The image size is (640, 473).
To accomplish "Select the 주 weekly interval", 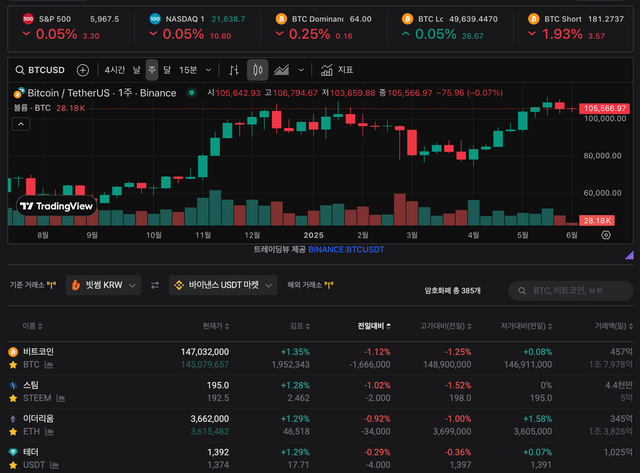I will [x=152, y=70].
